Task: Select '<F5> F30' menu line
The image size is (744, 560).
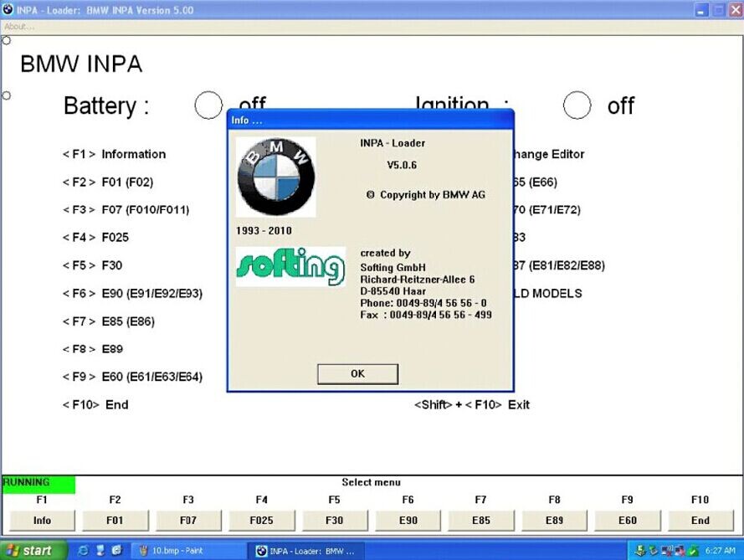Action: click(x=92, y=265)
